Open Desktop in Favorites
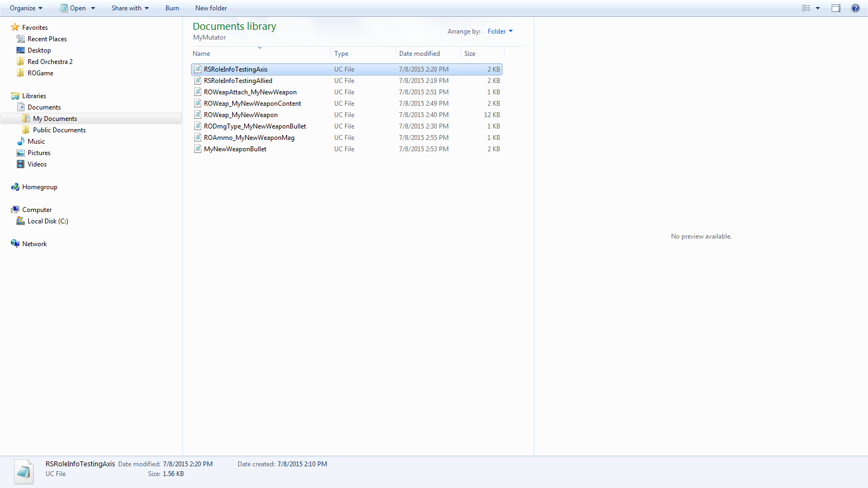This screenshot has width=868, height=488. [39, 50]
